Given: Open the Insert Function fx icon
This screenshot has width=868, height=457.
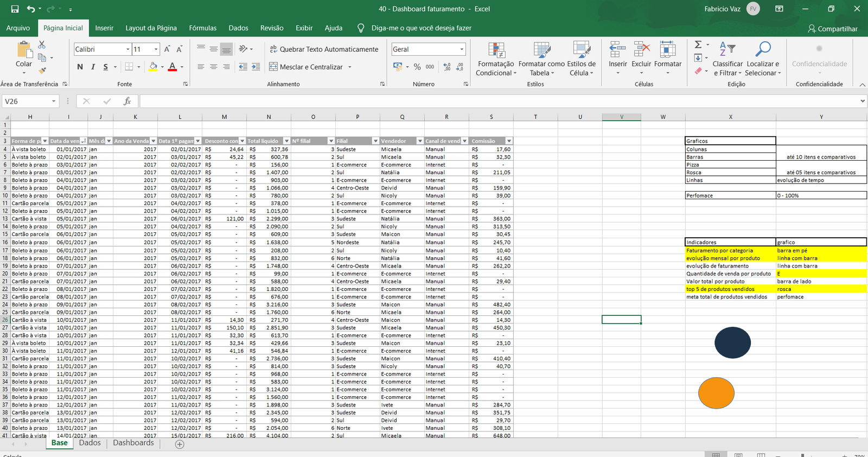Looking at the screenshot, I should tap(127, 101).
